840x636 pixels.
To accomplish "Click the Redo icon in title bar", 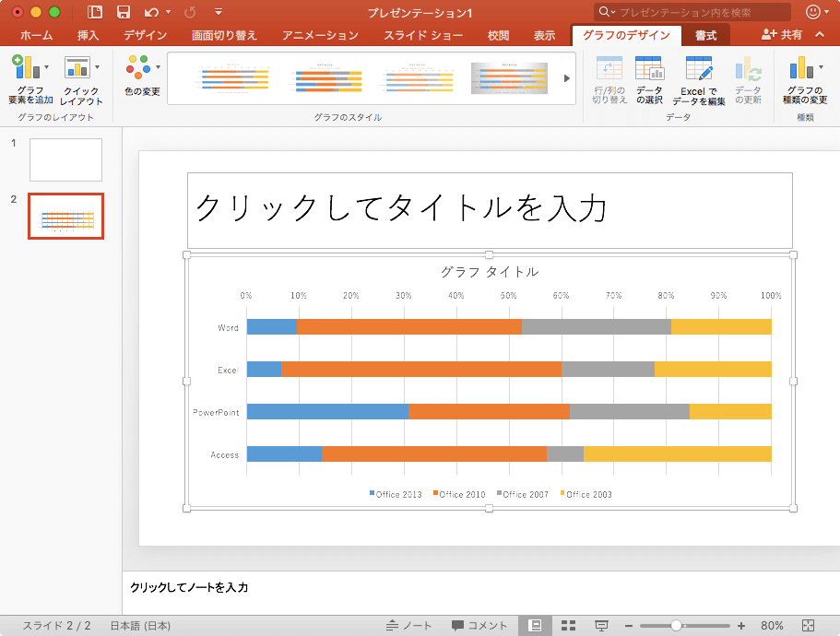I will point(190,12).
